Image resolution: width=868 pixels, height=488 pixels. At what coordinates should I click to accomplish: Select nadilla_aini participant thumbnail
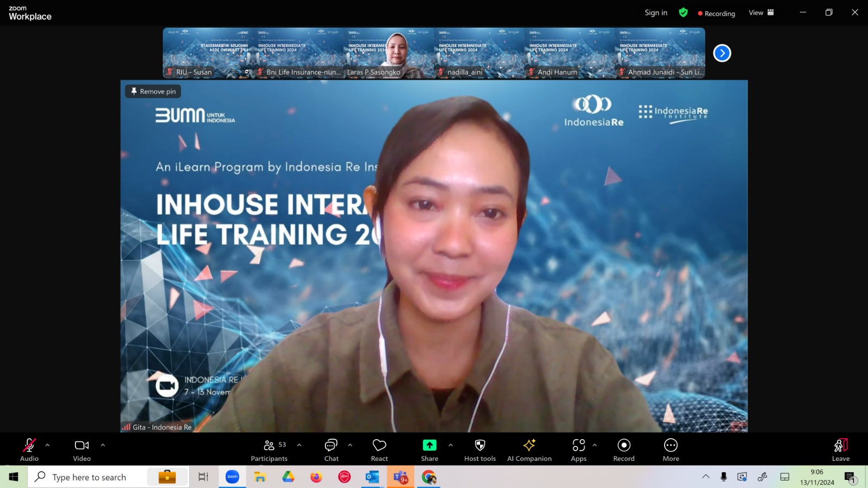point(479,53)
